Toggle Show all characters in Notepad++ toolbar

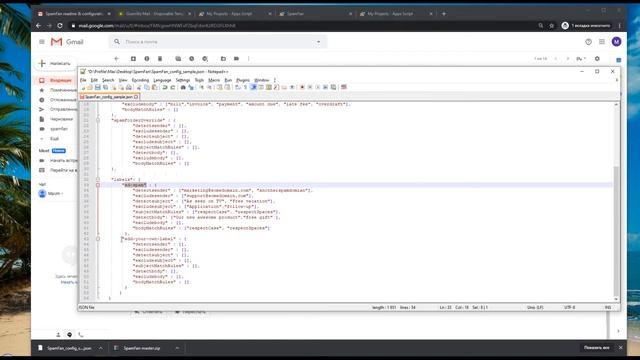(245, 87)
